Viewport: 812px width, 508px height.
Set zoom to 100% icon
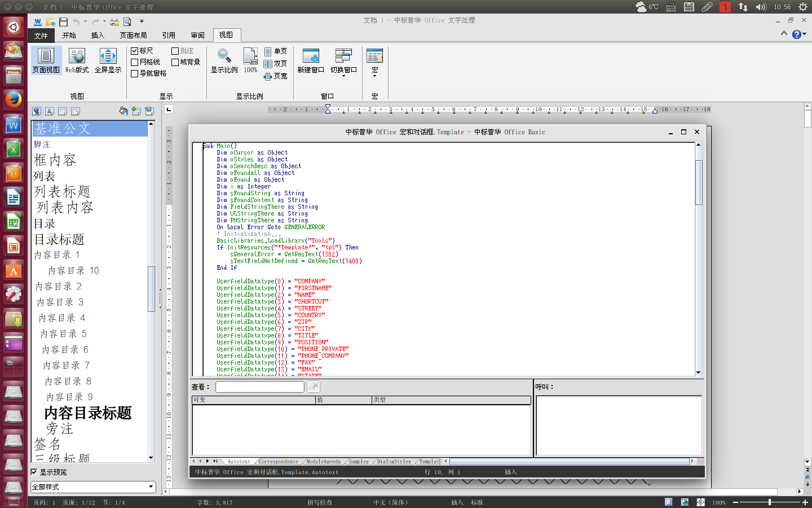[x=250, y=56]
